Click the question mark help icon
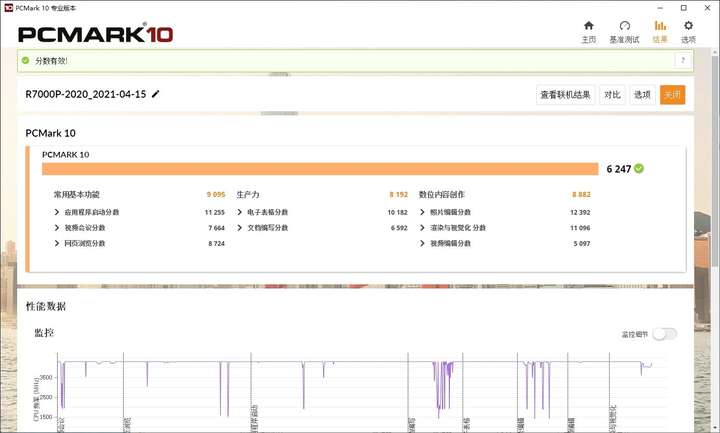This screenshot has width=720, height=433. [683, 60]
